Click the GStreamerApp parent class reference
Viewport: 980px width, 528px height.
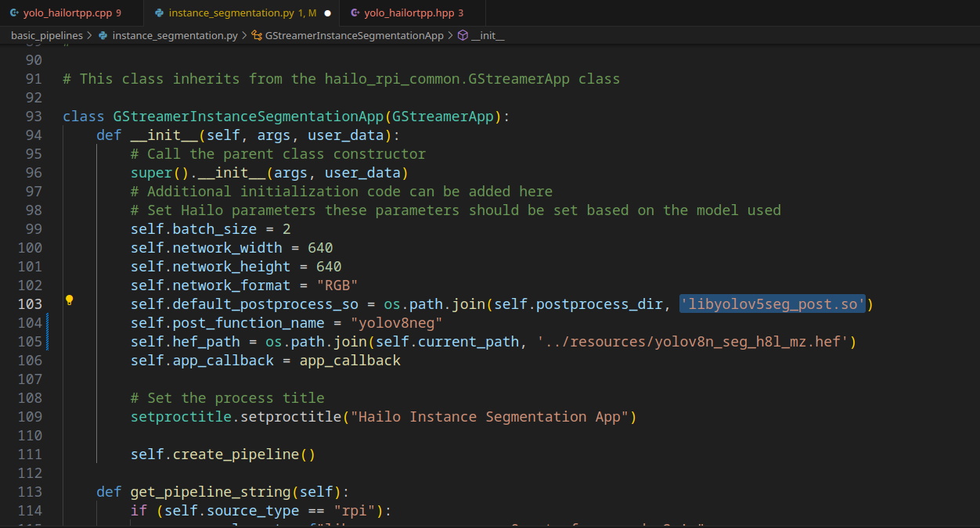pyautogui.click(x=443, y=117)
